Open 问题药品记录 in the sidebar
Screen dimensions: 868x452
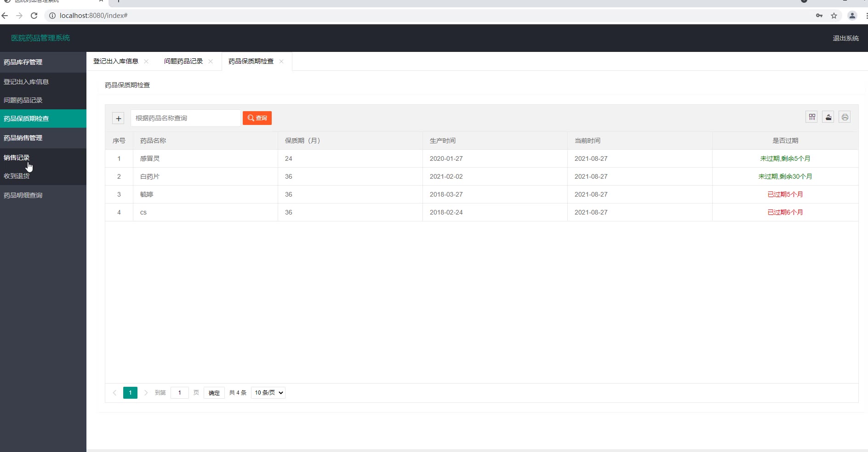(43, 100)
